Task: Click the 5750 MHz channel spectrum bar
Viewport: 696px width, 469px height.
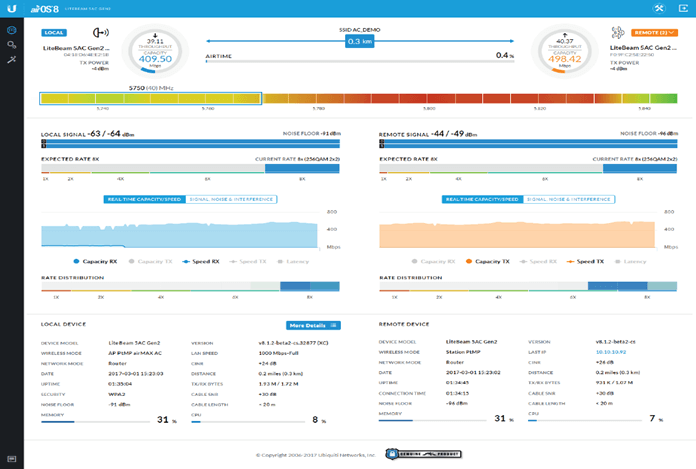Action: point(150,98)
